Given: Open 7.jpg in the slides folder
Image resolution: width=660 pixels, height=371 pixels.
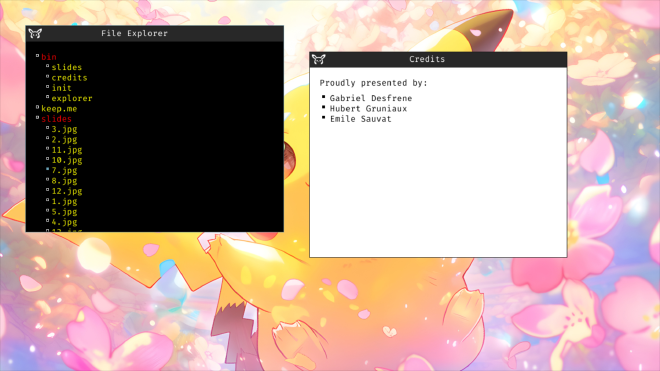Looking at the screenshot, I should pos(64,171).
